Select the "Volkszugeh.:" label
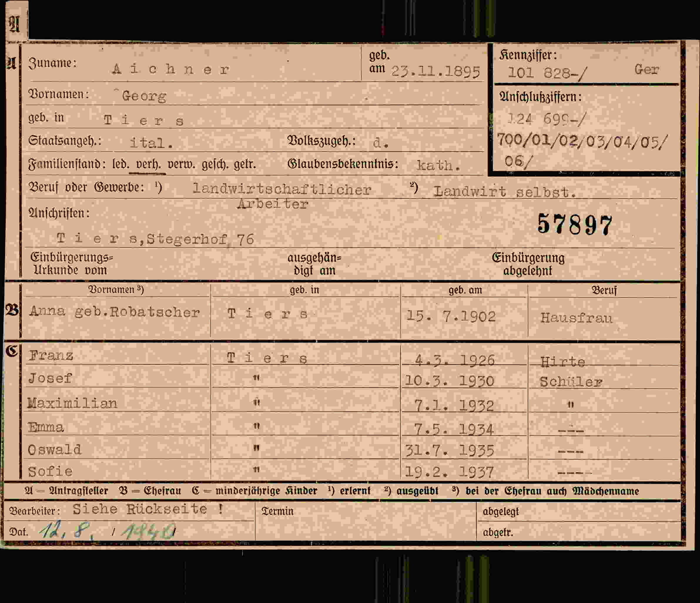The width and height of the screenshot is (700, 603). tap(321, 140)
